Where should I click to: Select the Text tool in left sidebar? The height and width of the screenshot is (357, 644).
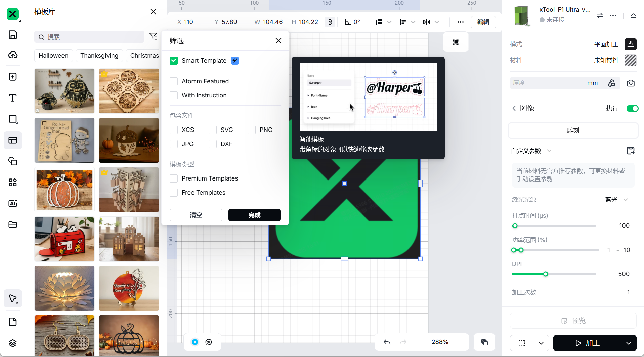tap(13, 98)
